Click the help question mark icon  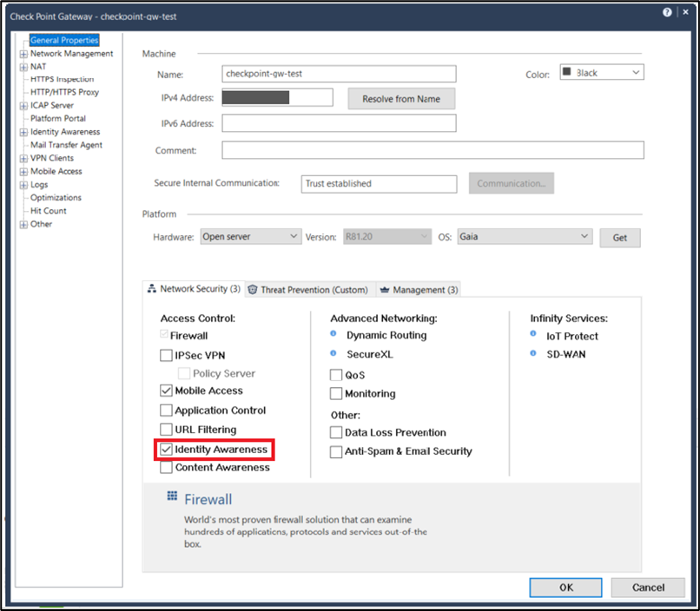tap(668, 13)
